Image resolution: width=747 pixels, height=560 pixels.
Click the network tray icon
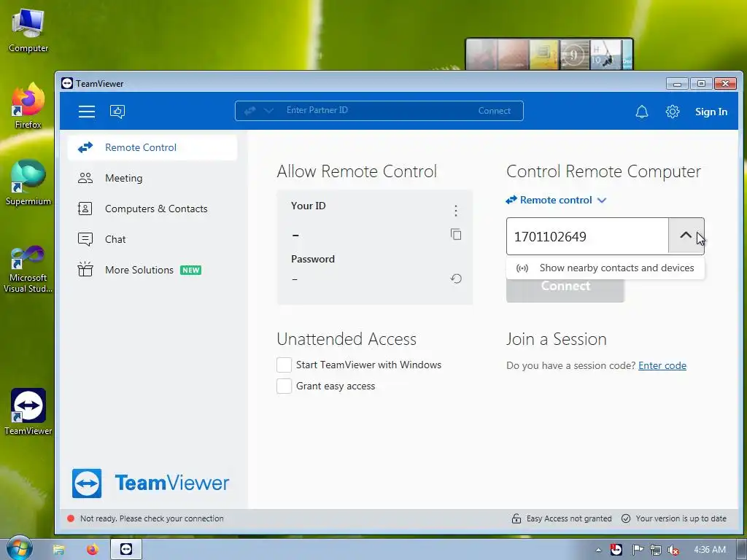(656, 550)
